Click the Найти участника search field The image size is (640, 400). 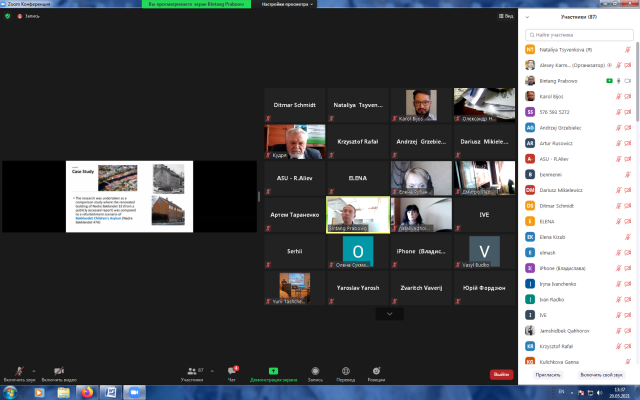(x=579, y=35)
